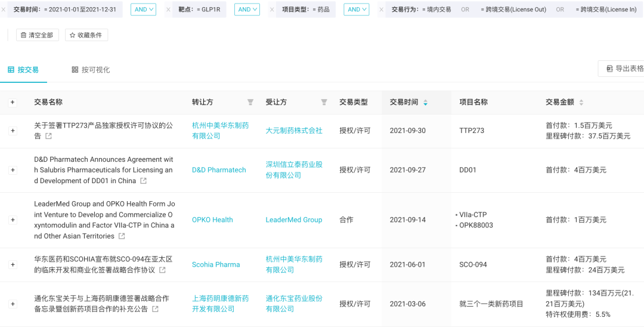Click 合作 transaction type cell
This screenshot has width=644, height=327.
click(348, 220)
